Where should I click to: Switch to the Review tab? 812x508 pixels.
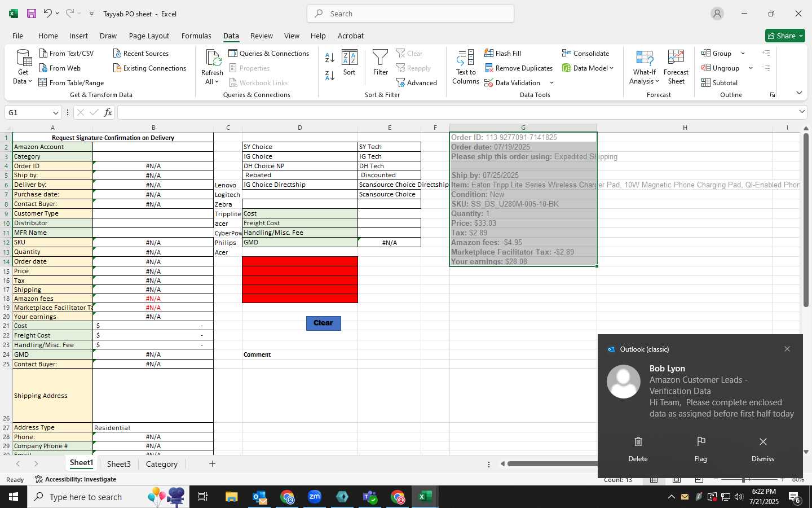click(x=262, y=36)
